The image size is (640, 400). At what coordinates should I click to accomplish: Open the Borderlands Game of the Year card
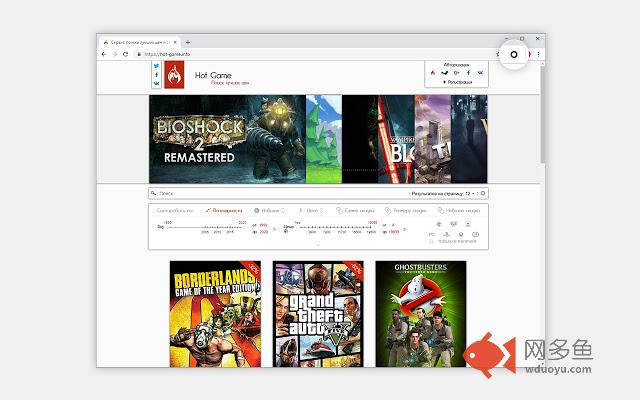pyautogui.click(x=215, y=314)
